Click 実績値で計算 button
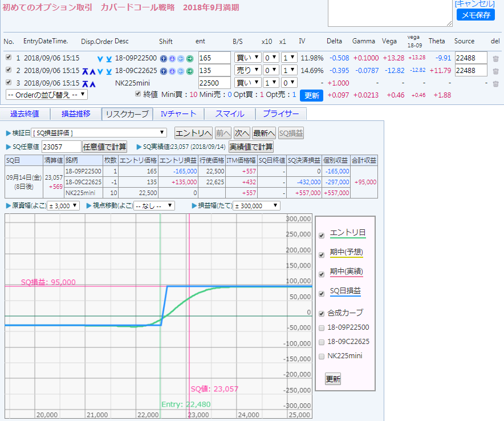504x421 pixels. (251, 147)
